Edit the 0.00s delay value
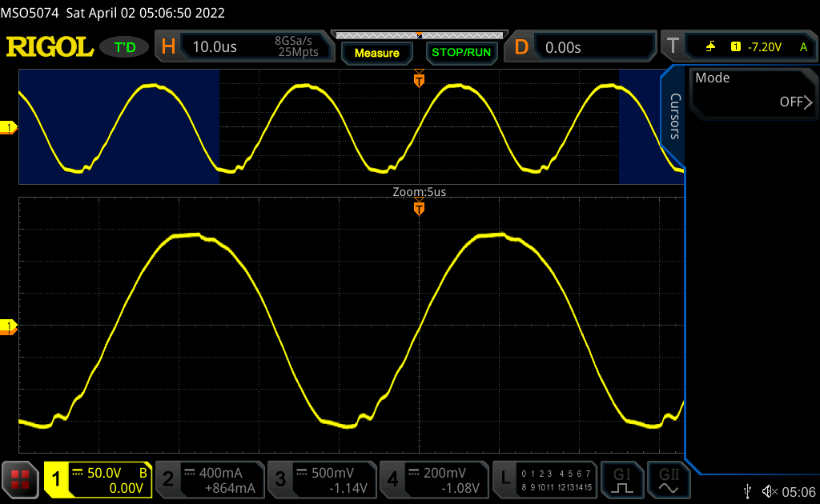 pos(563,47)
